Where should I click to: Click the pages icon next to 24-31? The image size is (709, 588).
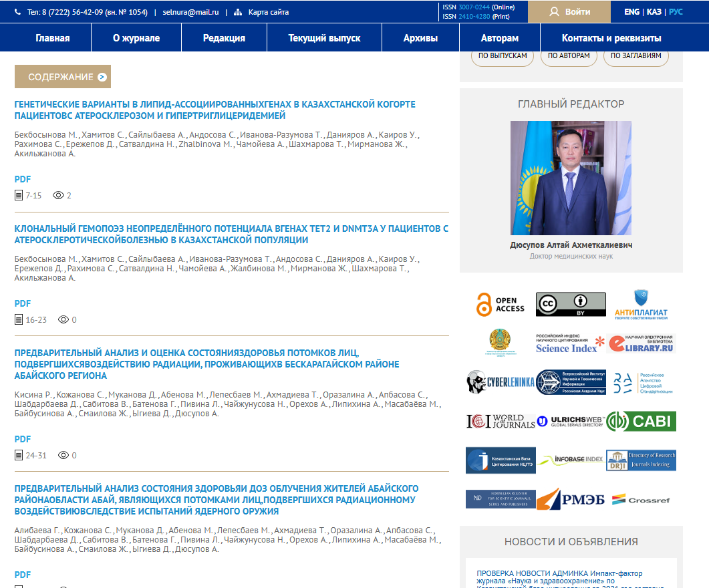(x=19, y=455)
